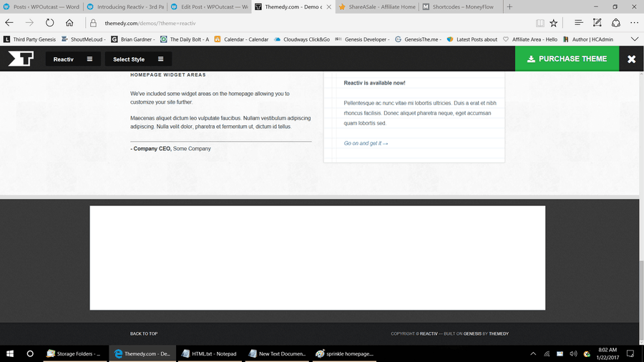Image resolution: width=644 pixels, height=362 pixels.
Task: Close the Themedy.com demo tab
Action: [x=328, y=7]
